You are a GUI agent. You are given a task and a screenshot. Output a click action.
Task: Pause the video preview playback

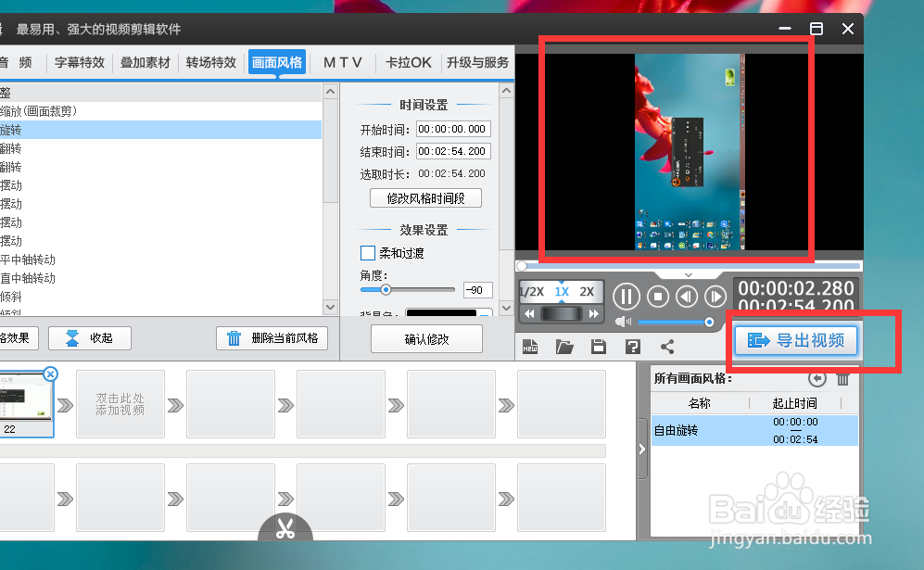627,297
